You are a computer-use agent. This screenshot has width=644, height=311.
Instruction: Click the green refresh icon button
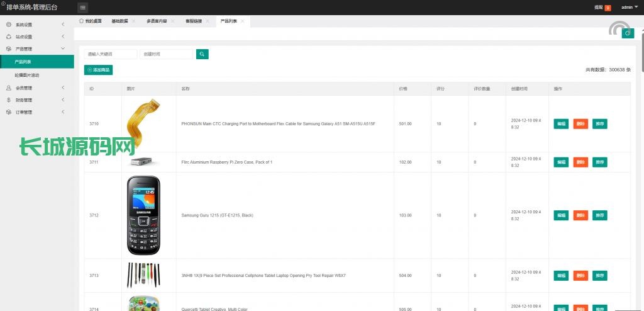(x=627, y=33)
